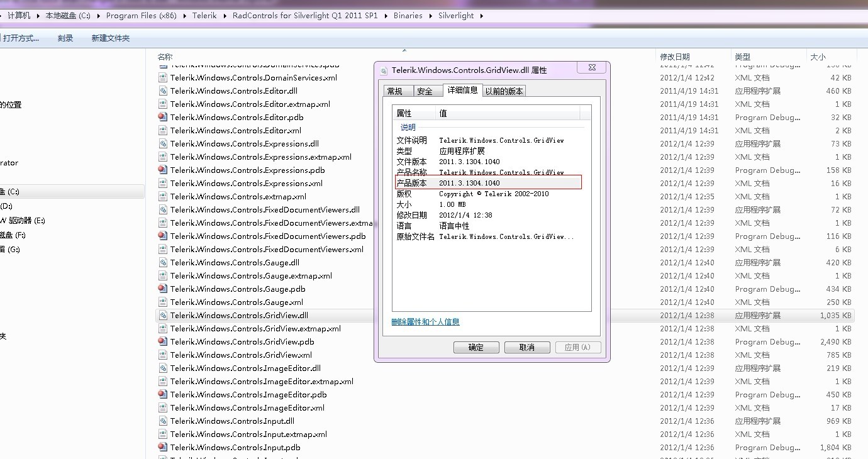Click the Copyright © Telerik 2002-2010 value

click(494, 194)
